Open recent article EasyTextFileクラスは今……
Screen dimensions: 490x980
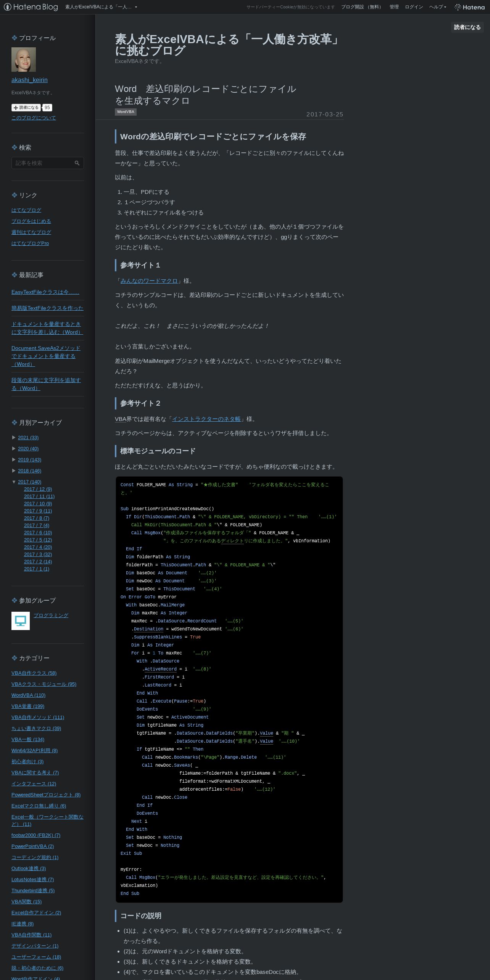[x=45, y=292]
